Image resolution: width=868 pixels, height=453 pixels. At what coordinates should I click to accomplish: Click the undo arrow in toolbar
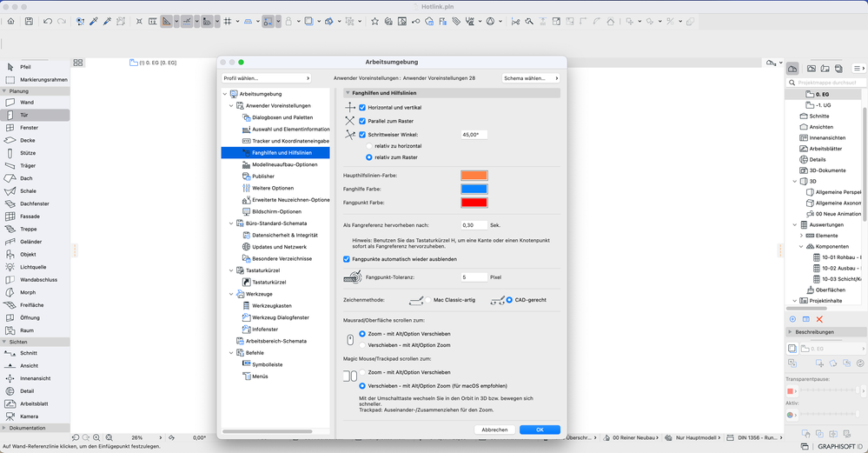(48, 22)
